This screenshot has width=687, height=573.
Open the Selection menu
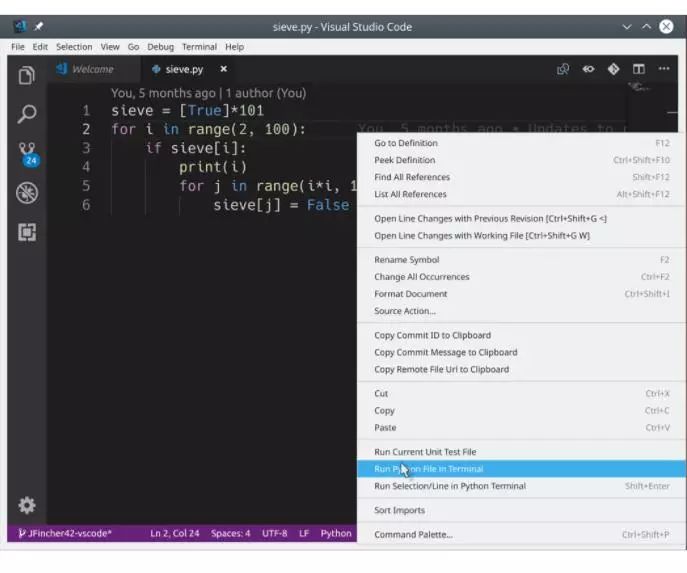pos(74,47)
